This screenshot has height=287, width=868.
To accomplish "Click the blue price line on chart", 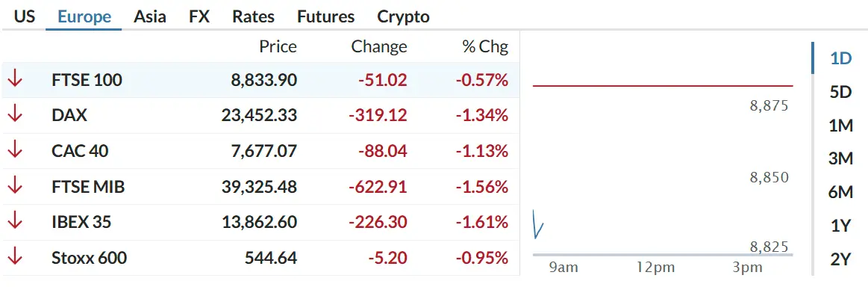I will (537, 224).
